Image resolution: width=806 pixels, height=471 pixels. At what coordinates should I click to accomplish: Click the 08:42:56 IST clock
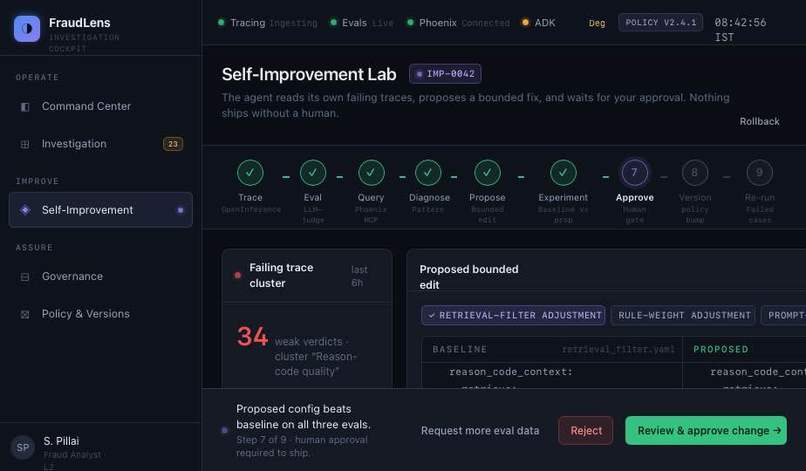pos(740,30)
